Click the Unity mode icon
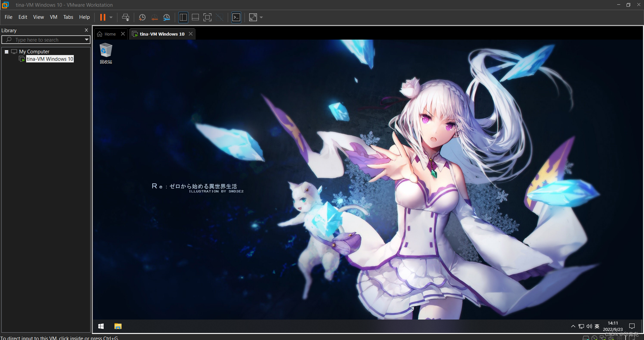 tap(220, 17)
